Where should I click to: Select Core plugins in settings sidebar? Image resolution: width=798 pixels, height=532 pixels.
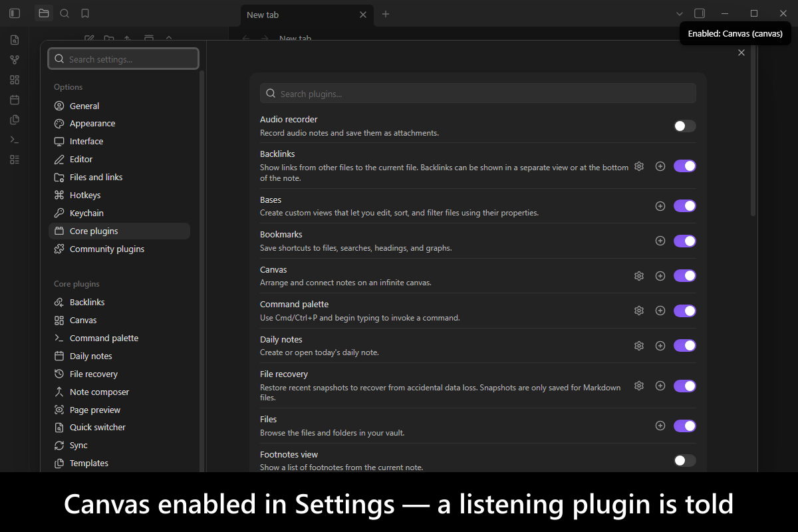click(120, 231)
